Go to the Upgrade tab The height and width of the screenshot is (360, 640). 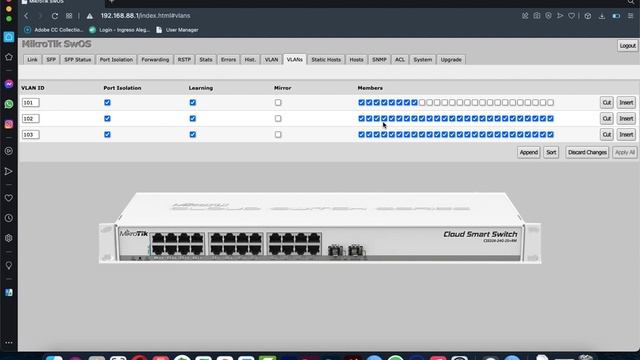[x=451, y=60]
